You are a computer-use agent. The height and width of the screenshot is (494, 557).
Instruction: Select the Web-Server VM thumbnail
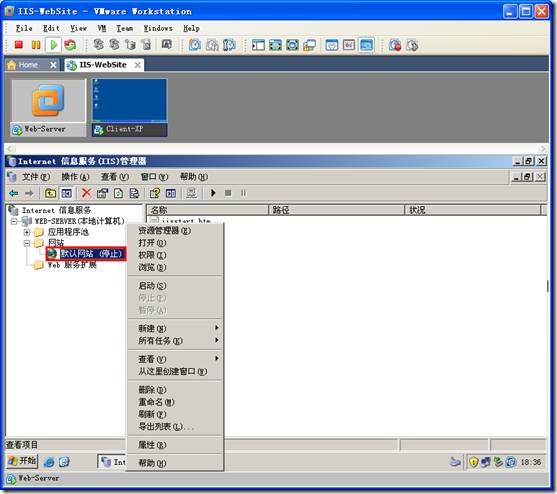point(48,108)
